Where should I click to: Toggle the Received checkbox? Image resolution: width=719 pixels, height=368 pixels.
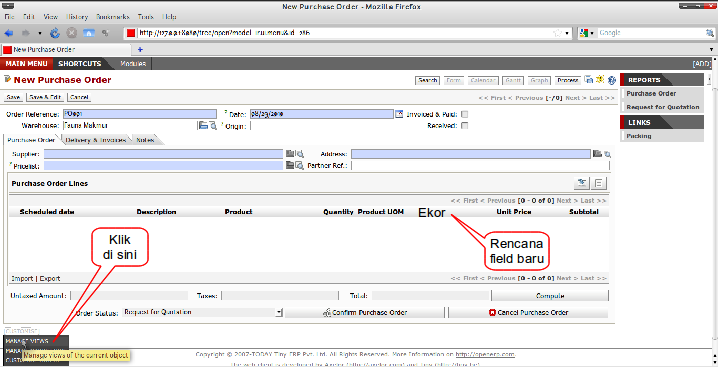pos(465,126)
